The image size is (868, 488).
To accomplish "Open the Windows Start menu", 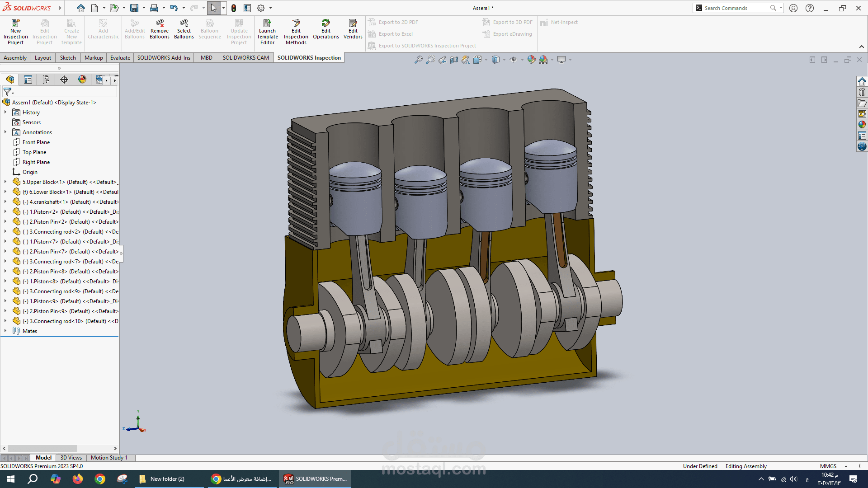I will 11,479.
